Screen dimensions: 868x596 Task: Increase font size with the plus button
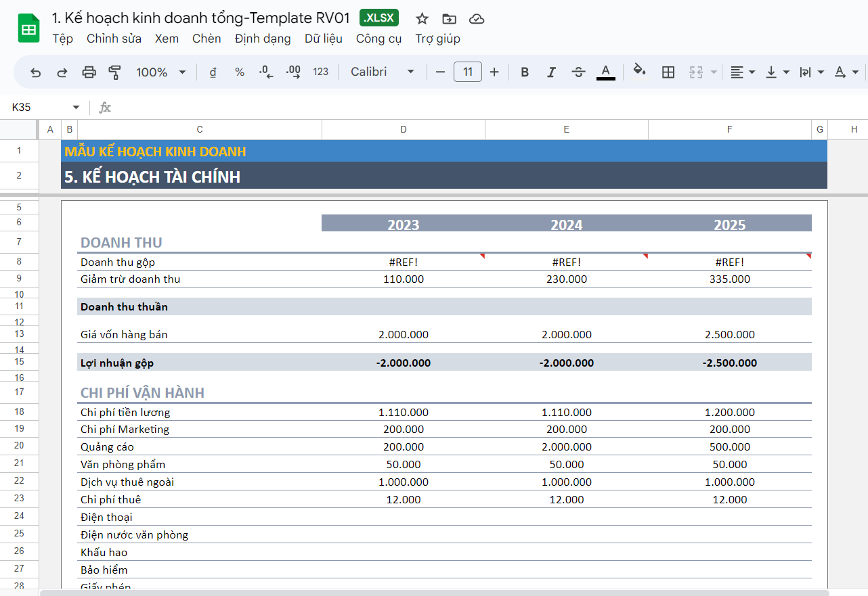click(494, 72)
